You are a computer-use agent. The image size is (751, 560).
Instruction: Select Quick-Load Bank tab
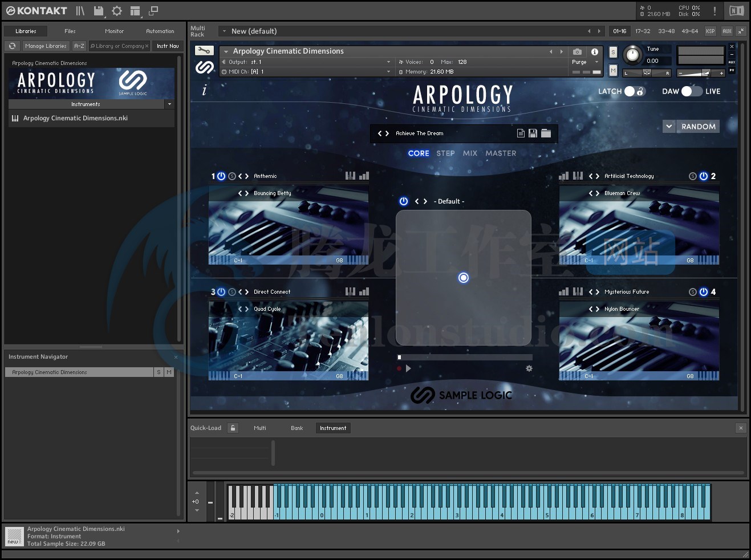pos(297,428)
